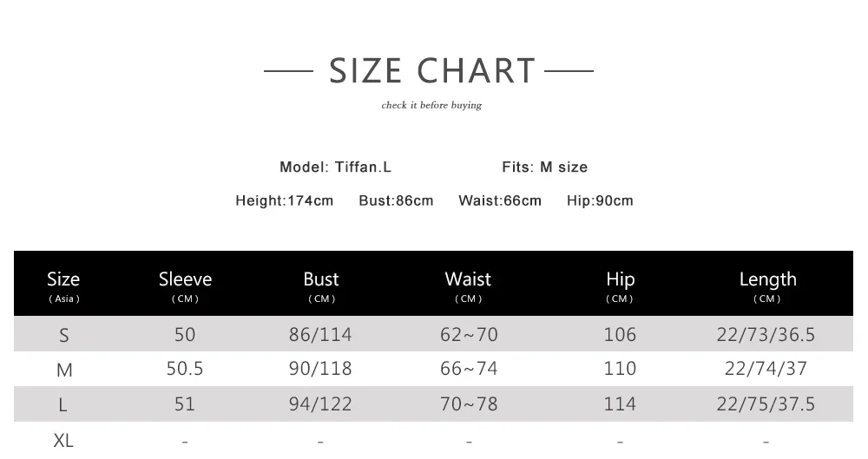Click the 22/73/36.5 length value
Screen dimensions: 868x459
coord(766,334)
